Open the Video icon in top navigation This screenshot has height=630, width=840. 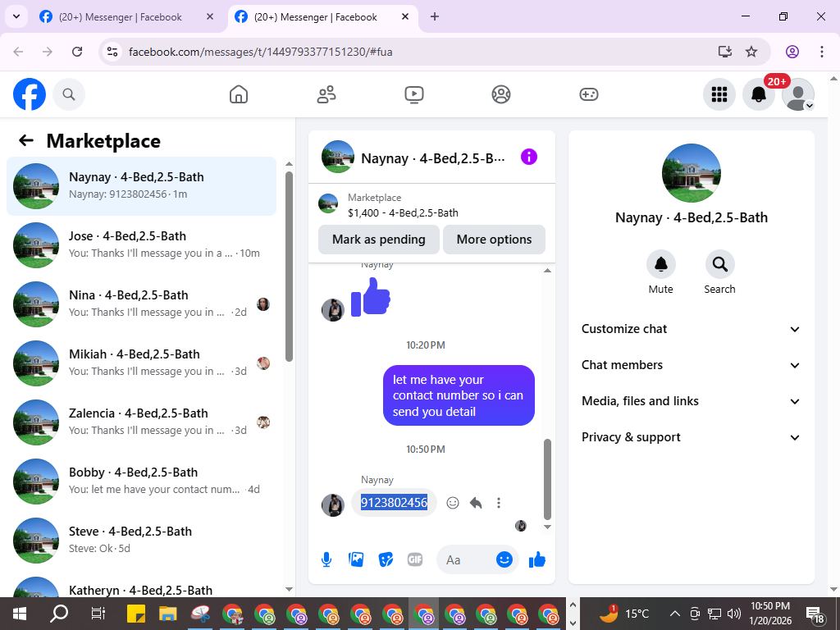pos(414,94)
